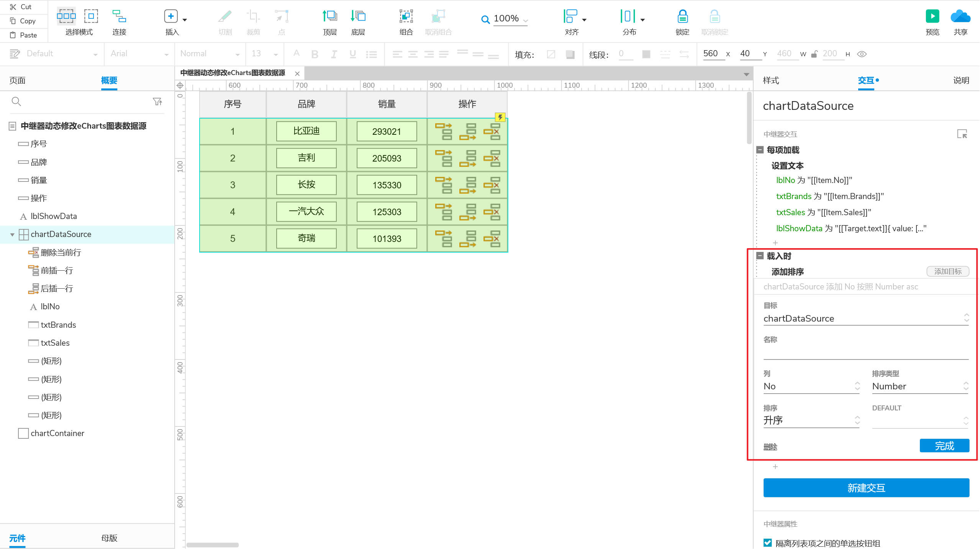The image size is (980, 549).
Task: Collapse chartDataSource tree node
Action: [x=12, y=235]
